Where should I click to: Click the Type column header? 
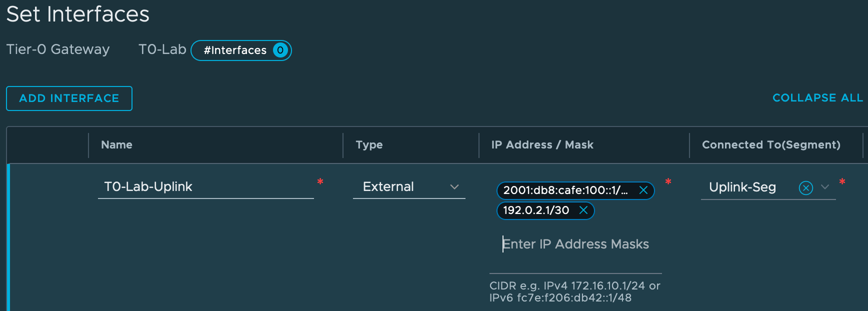369,145
